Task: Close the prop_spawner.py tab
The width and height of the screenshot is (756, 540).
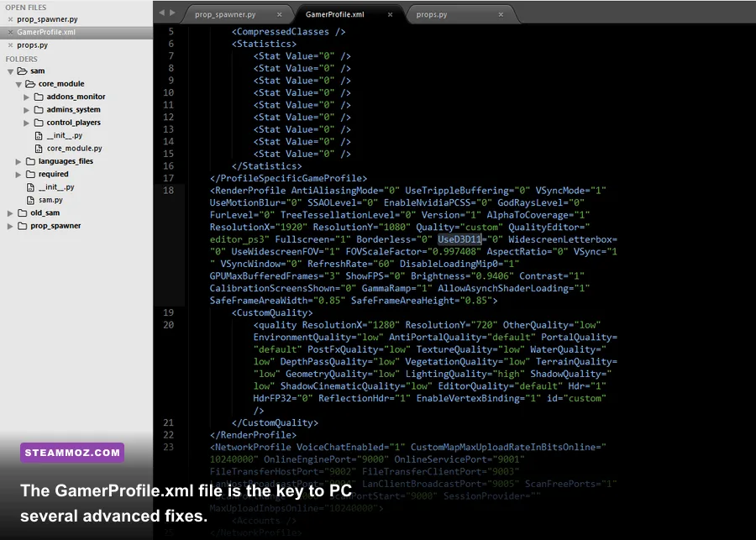Action: (x=279, y=14)
